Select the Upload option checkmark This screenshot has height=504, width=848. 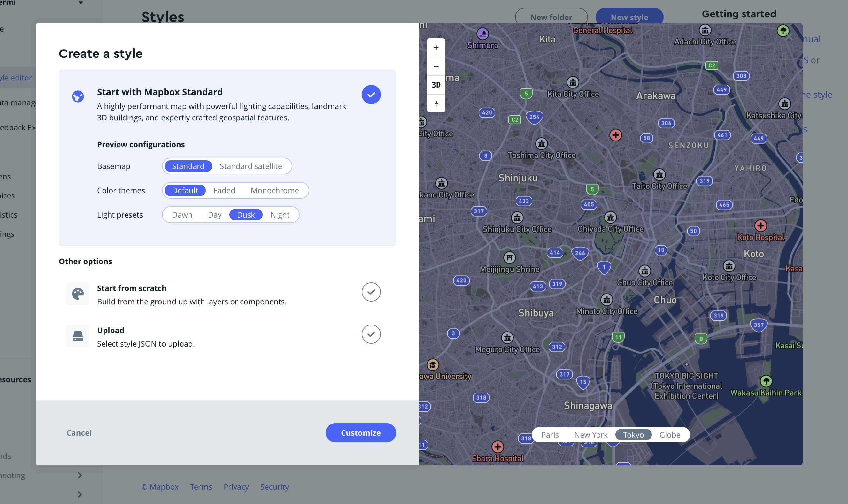pyautogui.click(x=371, y=334)
